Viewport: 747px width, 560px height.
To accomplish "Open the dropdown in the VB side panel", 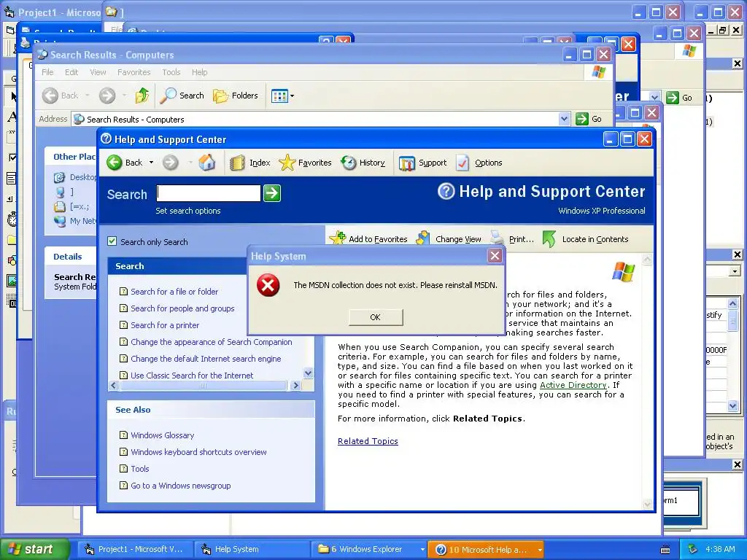I will click(735, 271).
